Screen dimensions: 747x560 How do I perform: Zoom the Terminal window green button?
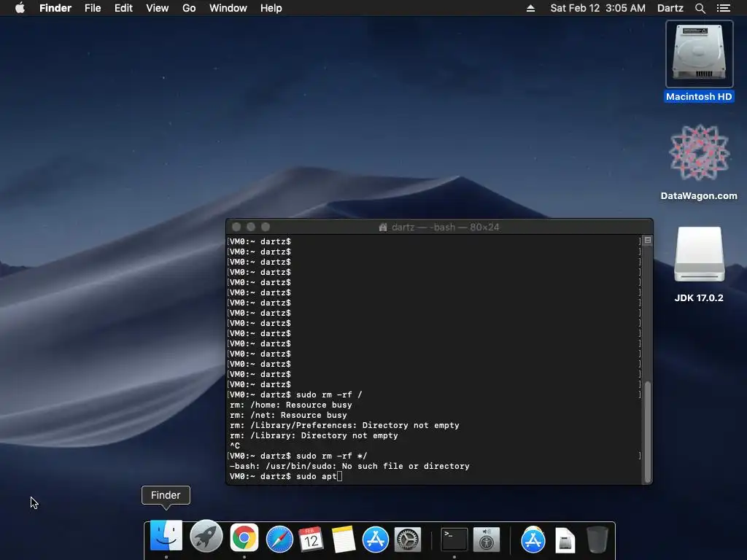click(x=266, y=227)
